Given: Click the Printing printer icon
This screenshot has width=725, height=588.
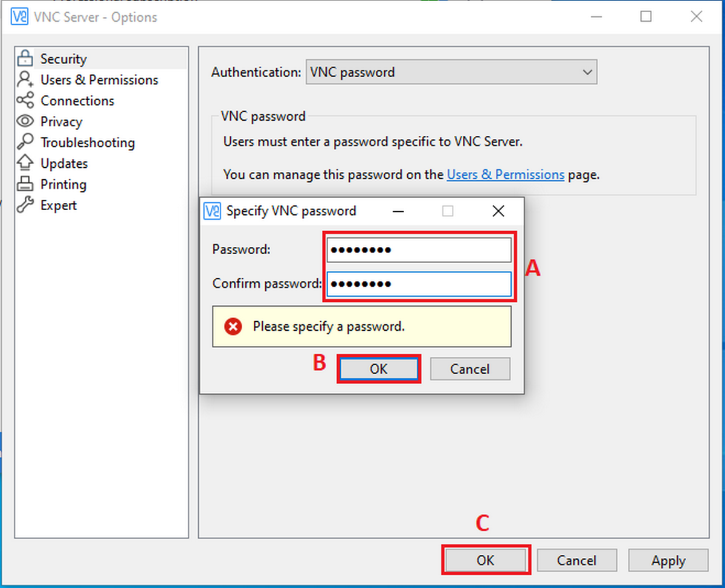Looking at the screenshot, I should (25, 184).
